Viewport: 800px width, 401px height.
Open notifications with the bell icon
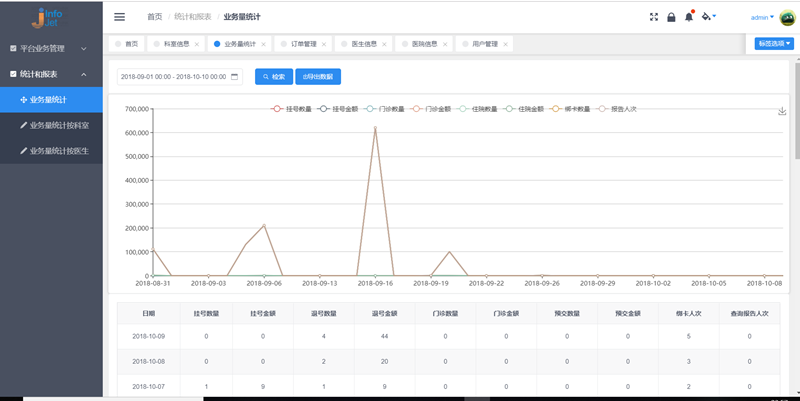pos(688,17)
